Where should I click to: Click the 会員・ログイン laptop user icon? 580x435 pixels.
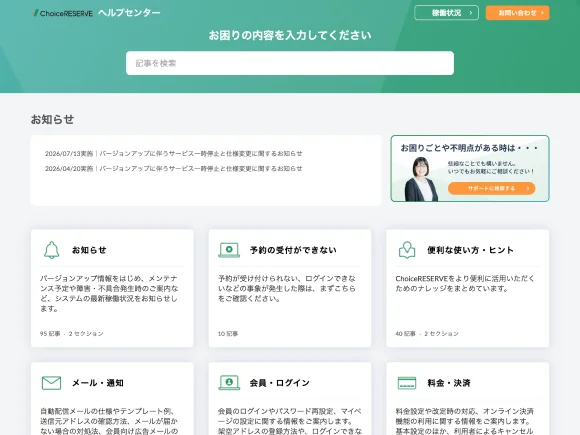(229, 383)
